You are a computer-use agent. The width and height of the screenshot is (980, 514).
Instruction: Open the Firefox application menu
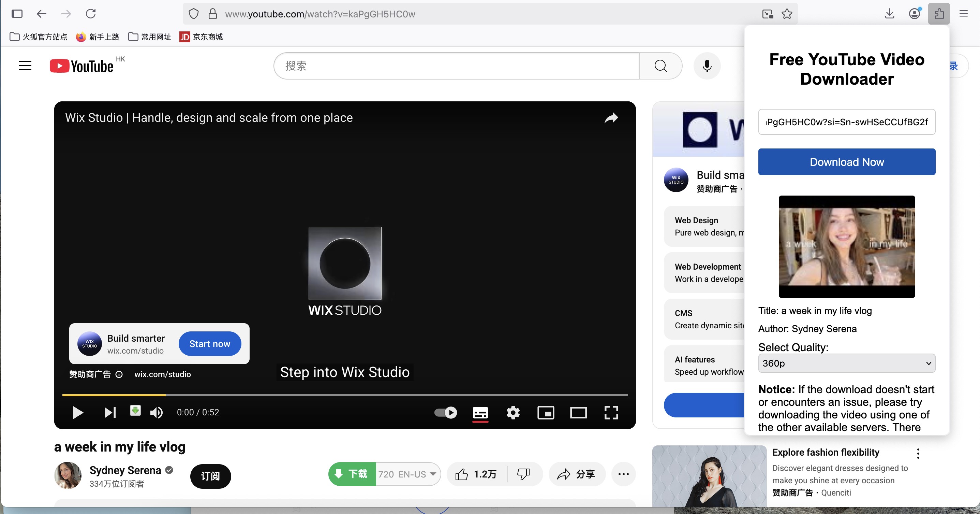(x=963, y=14)
